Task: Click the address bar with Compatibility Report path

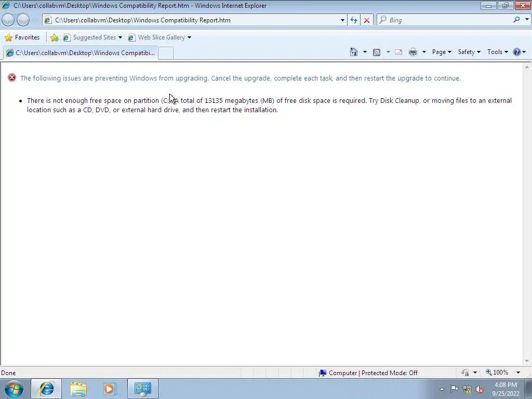Action: point(193,20)
